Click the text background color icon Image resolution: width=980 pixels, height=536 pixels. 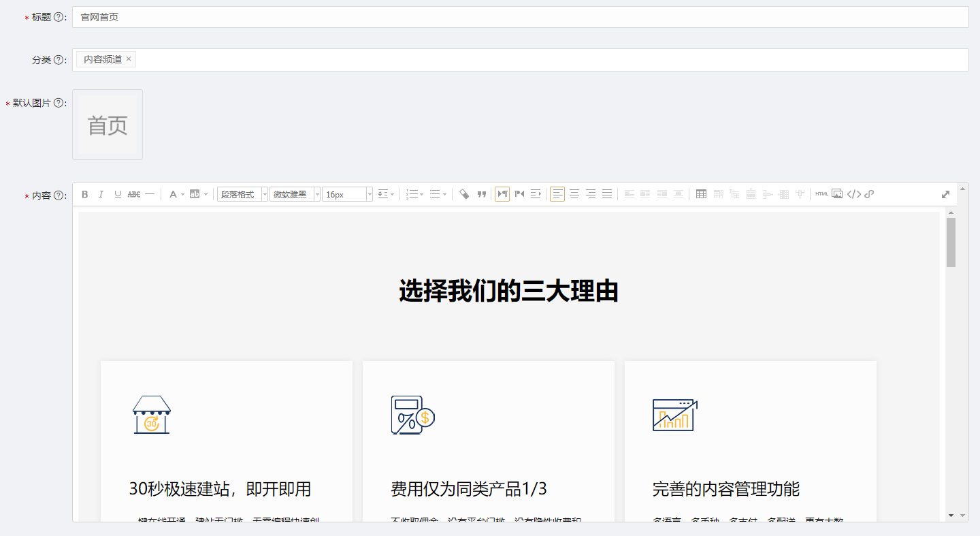click(x=195, y=194)
